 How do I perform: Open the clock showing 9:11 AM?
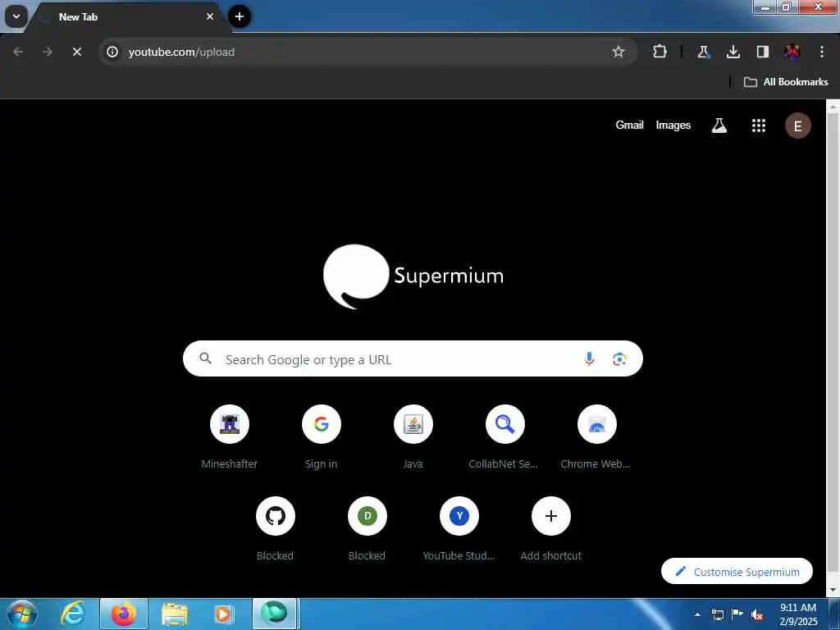[x=798, y=614]
